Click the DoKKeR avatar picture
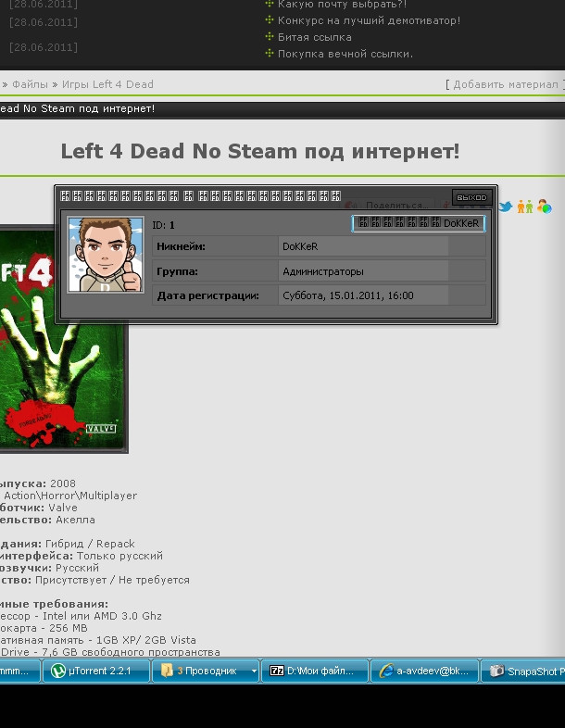This screenshot has height=728, width=565. click(106, 255)
